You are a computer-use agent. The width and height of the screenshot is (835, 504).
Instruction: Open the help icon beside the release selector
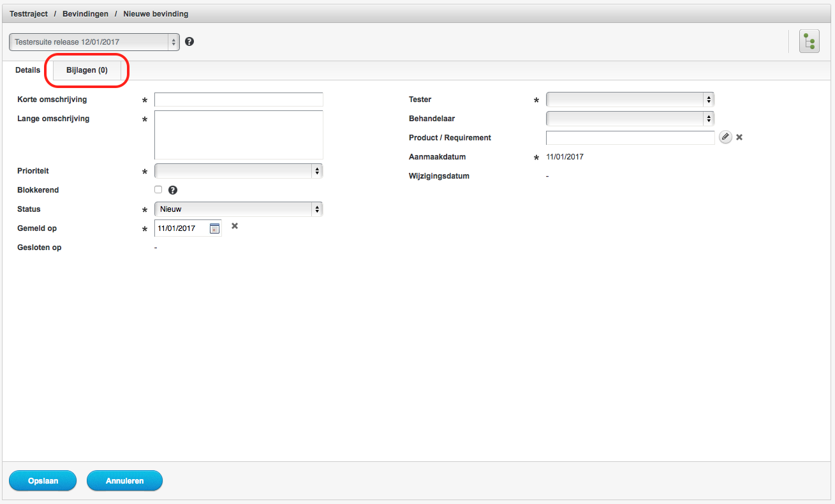click(x=189, y=41)
